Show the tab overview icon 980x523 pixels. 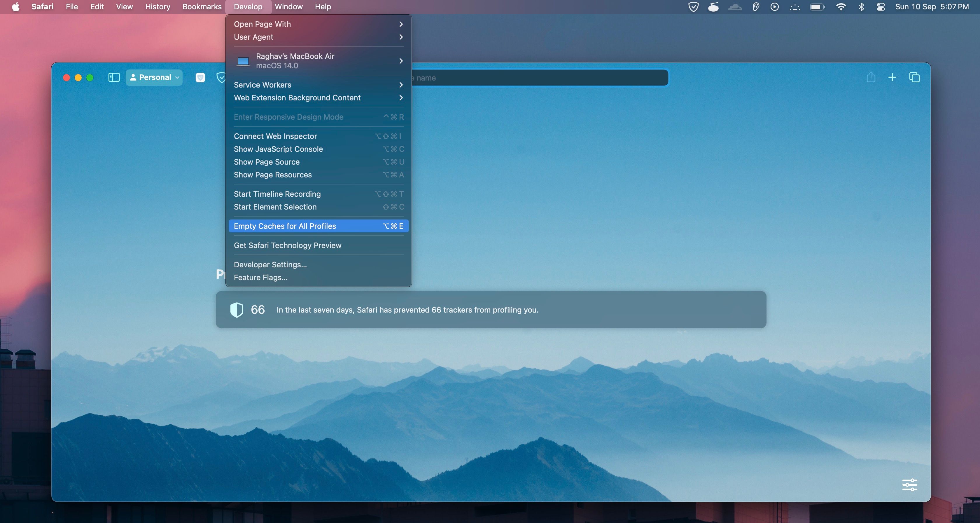point(914,78)
